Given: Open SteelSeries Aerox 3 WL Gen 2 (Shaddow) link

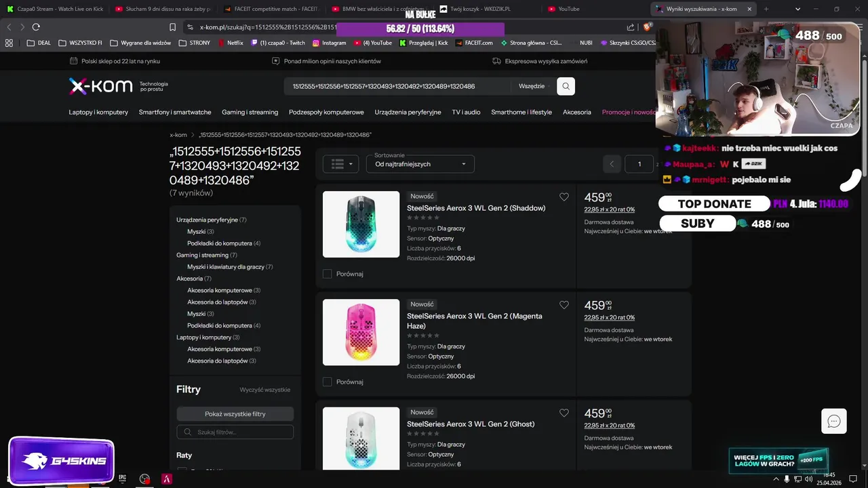Looking at the screenshot, I should click(476, 208).
